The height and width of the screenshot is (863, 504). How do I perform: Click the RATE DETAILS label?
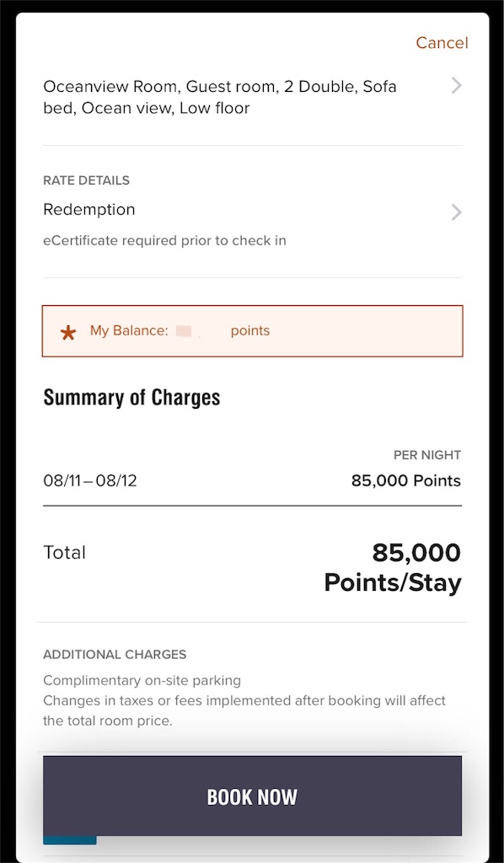click(x=86, y=180)
